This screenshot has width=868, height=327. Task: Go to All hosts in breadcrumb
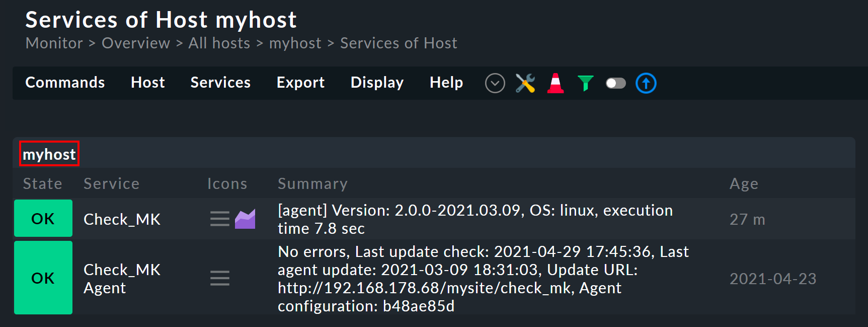[x=219, y=43]
